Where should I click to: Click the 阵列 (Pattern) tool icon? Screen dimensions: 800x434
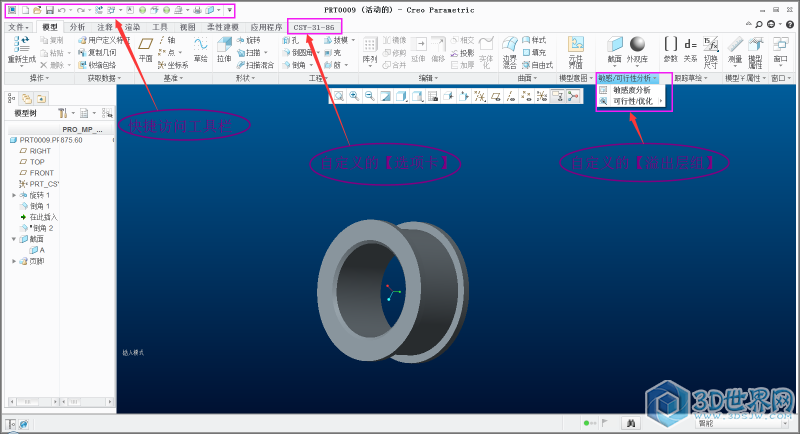(x=369, y=46)
